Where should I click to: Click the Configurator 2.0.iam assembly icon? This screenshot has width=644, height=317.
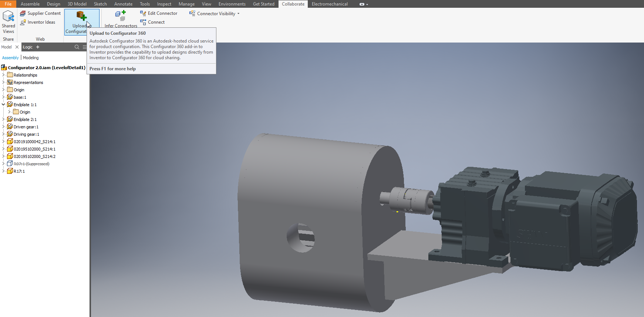click(4, 67)
